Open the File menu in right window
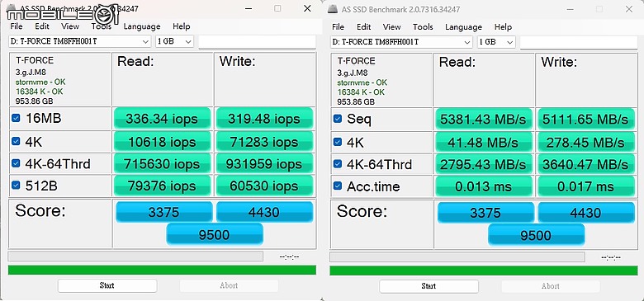The width and height of the screenshot is (644, 301). pos(338,27)
